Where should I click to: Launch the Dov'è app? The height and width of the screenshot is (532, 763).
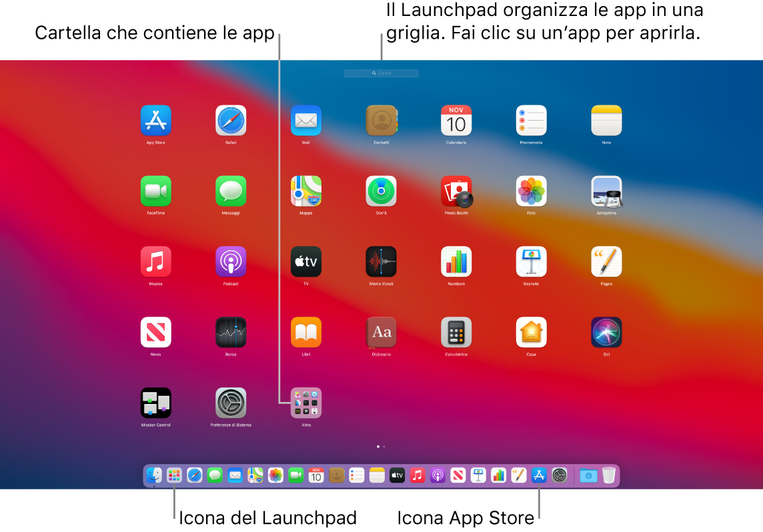click(x=381, y=191)
